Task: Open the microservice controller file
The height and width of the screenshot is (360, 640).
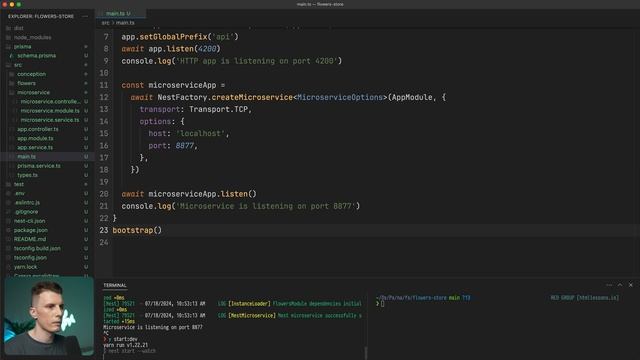Action: point(50,102)
